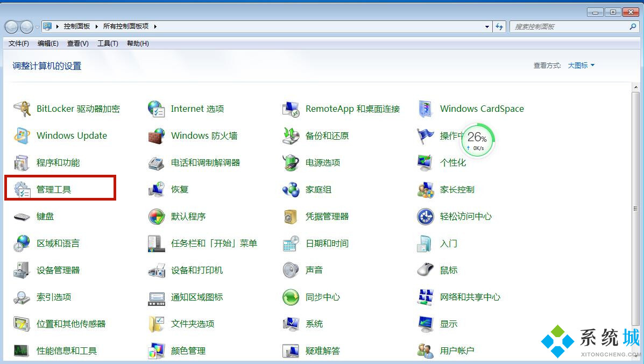The width and height of the screenshot is (644, 364).
Task: Click the 控制面板 breadcrumb in address bar
Action: 77,26
